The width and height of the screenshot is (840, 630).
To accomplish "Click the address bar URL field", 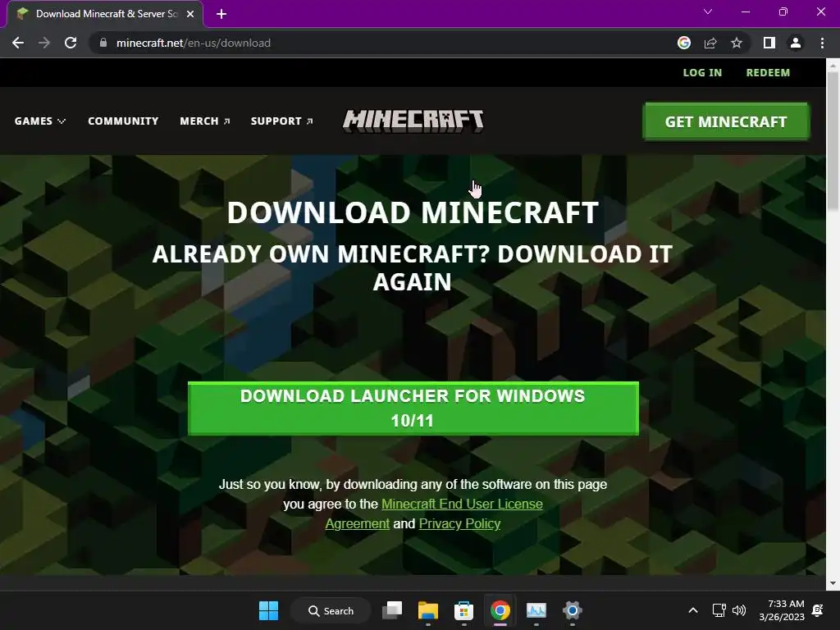I will point(386,43).
